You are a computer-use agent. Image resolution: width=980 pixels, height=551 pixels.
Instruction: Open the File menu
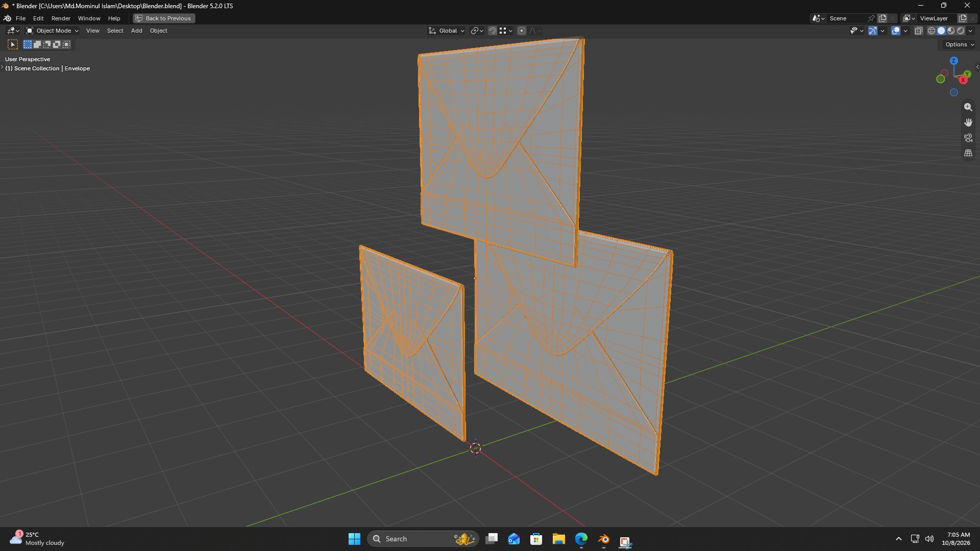[20, 18]
